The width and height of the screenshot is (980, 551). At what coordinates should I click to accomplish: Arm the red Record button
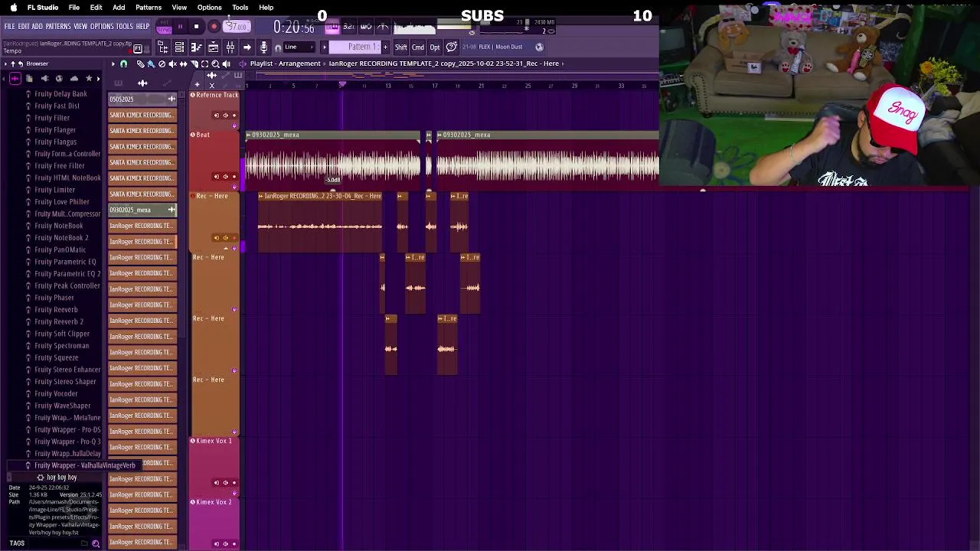coord(214,27)
